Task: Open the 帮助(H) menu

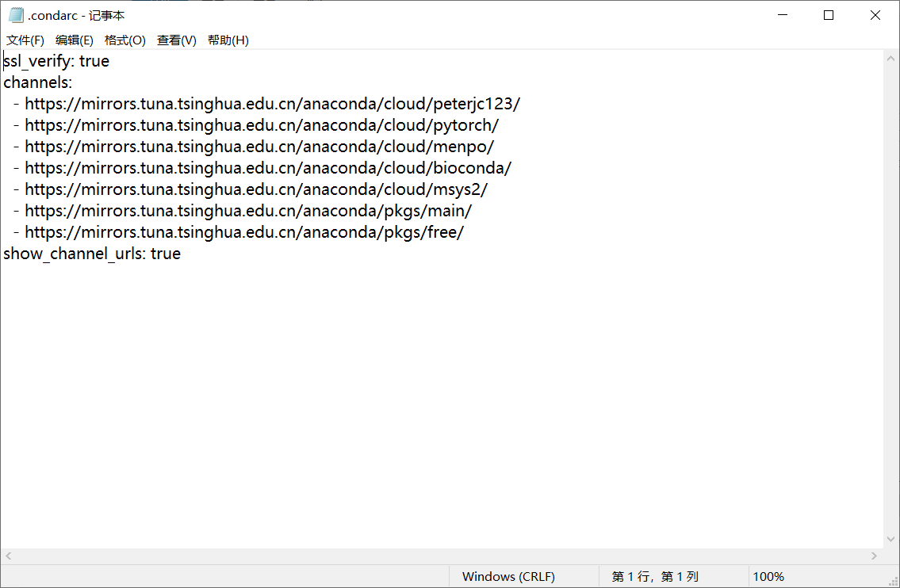Action: (x=228, y=40)
